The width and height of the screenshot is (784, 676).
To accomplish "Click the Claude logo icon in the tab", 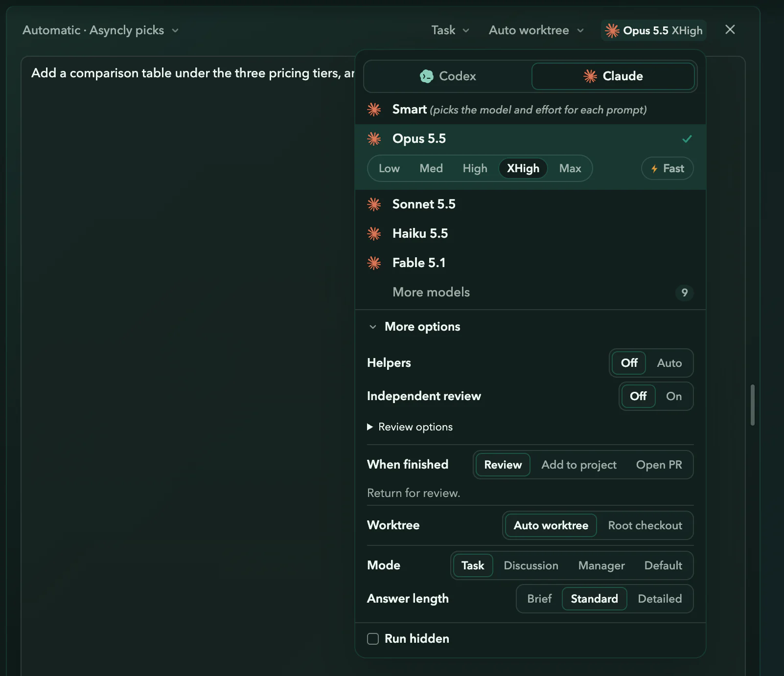I will pos(590,76).
